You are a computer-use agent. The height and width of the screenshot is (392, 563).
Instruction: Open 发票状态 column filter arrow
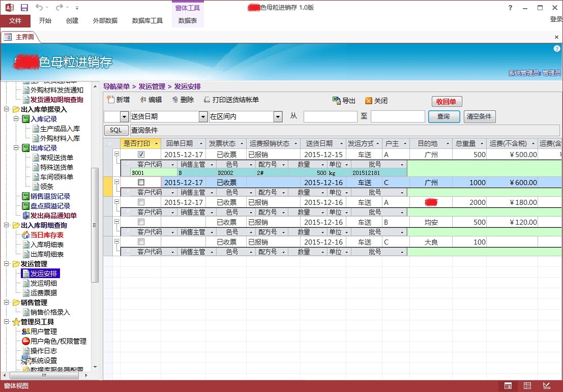pos(242,143)
